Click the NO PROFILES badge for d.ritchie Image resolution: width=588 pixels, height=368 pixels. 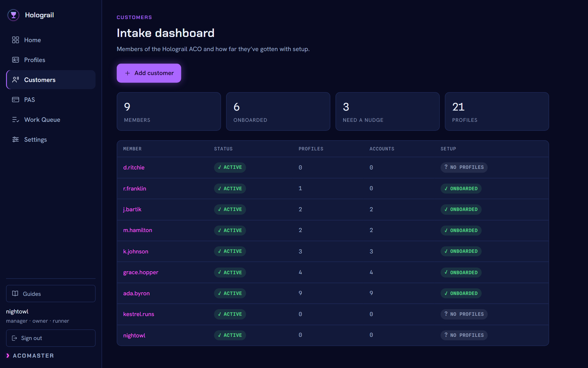click(464, 167)
